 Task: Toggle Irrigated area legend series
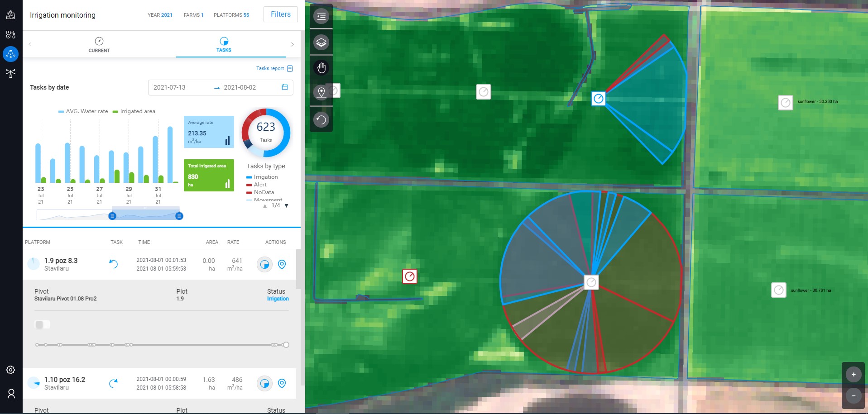coord(134,111)
